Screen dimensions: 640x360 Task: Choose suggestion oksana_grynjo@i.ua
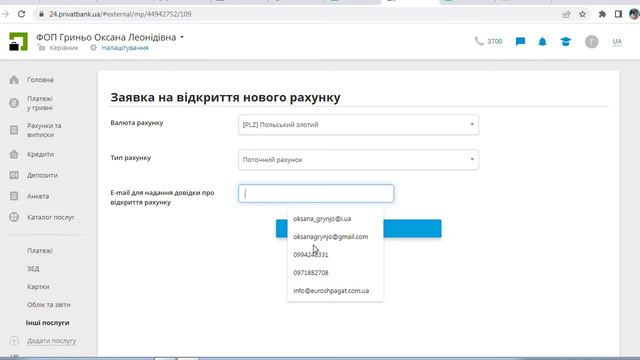[322, 219]
